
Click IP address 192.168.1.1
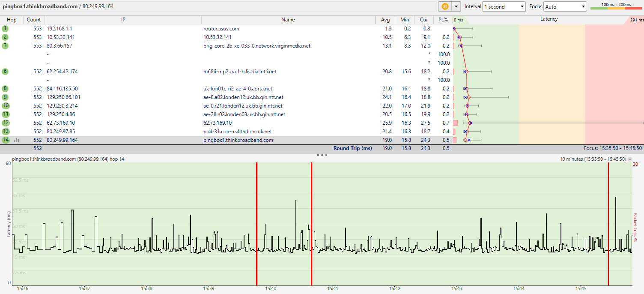point(60,29)
